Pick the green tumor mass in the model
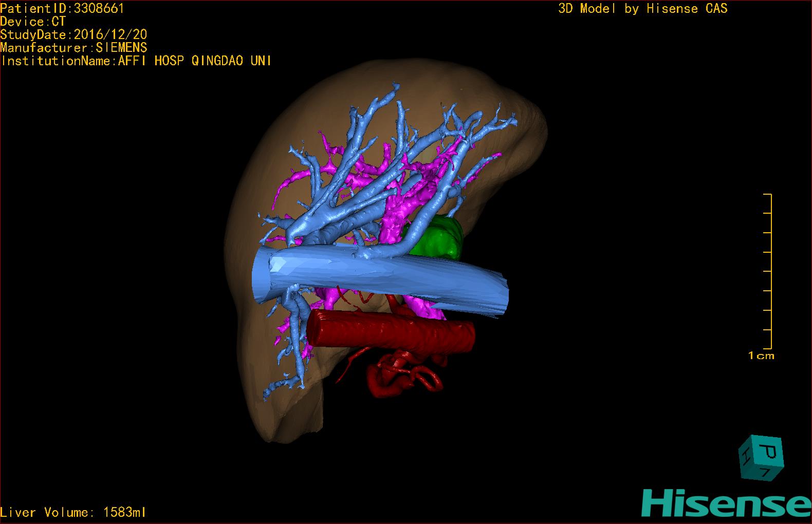This screenshot has height=524, width=812. click(x=437, y=237)
